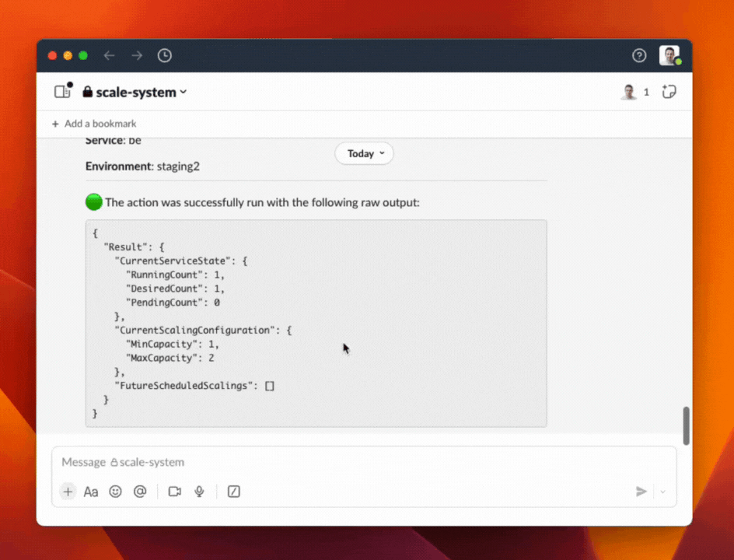View channel members via the avatar count
The image size is (734, 560).
pyautogui.click(x=633, y=92)
